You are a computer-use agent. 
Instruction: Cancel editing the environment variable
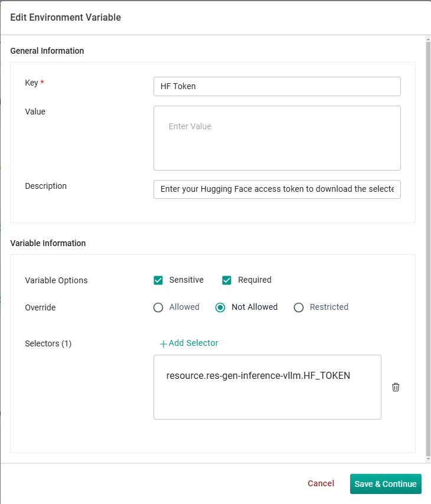click(x=321, y=483)
